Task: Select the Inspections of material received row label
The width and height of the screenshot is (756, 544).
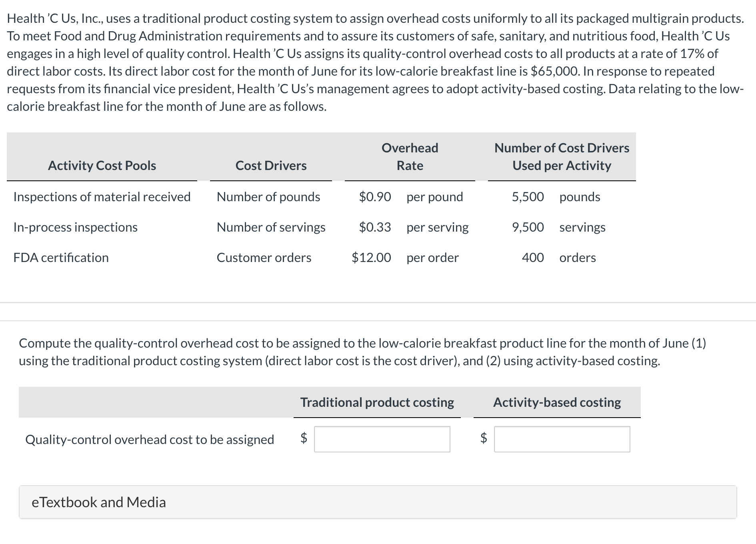Action: coord(102,197)
